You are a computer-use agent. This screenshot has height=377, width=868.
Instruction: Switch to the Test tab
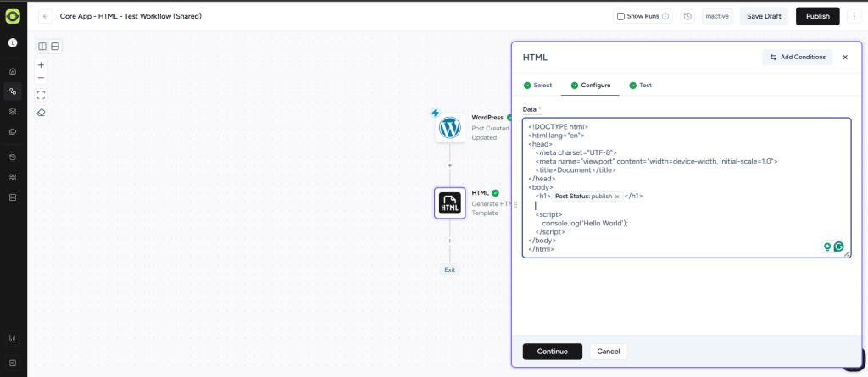[640, 86]
